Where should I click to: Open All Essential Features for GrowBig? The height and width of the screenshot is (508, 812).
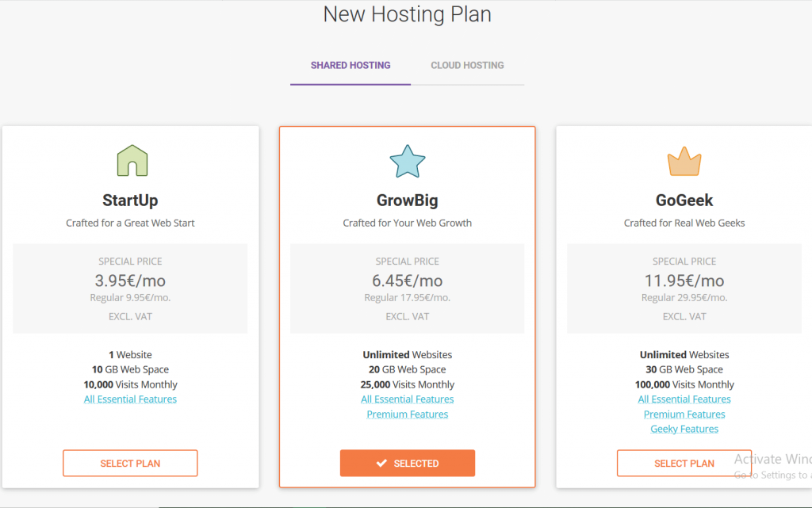tap(407, 399)
